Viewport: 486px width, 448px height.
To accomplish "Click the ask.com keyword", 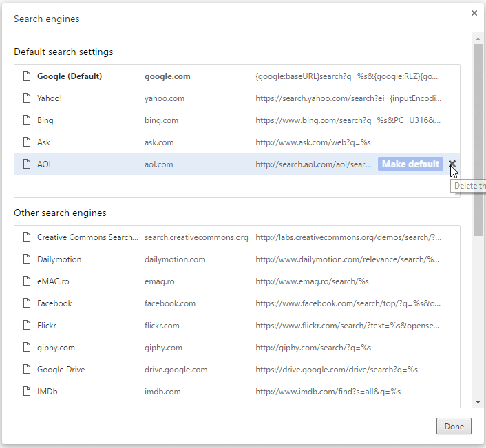I will click(159, 142).
